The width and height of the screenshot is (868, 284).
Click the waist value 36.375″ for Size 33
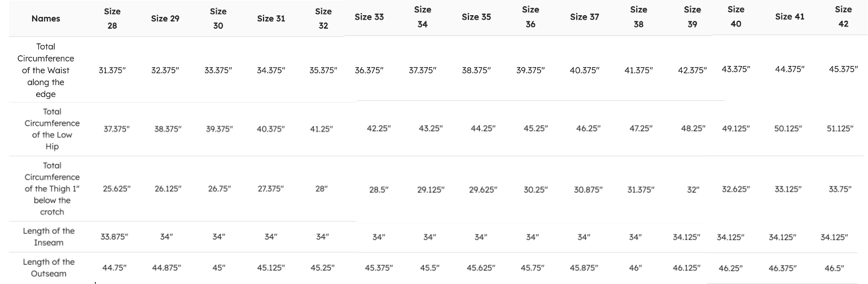coord(369,71)
